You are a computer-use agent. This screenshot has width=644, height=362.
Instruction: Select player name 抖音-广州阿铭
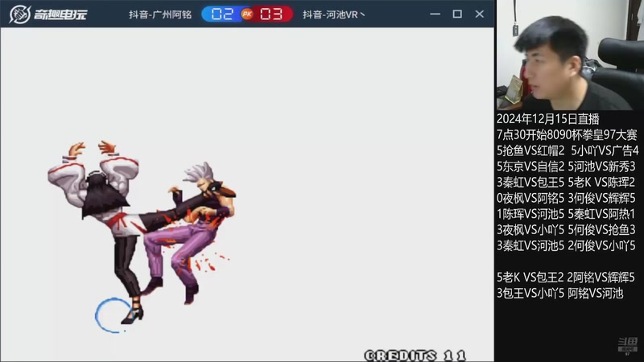pyautogui.click(x=160, y=14)
